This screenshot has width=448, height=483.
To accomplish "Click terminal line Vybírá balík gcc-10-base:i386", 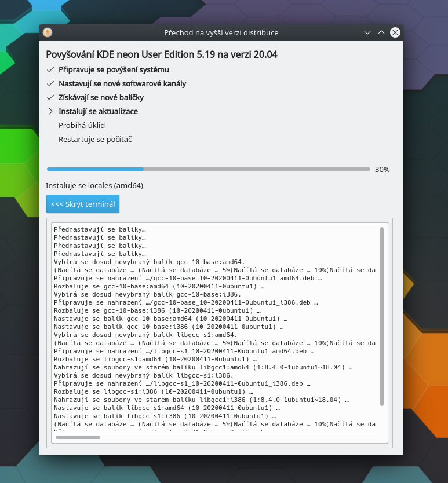I will (x=147, y=294).
